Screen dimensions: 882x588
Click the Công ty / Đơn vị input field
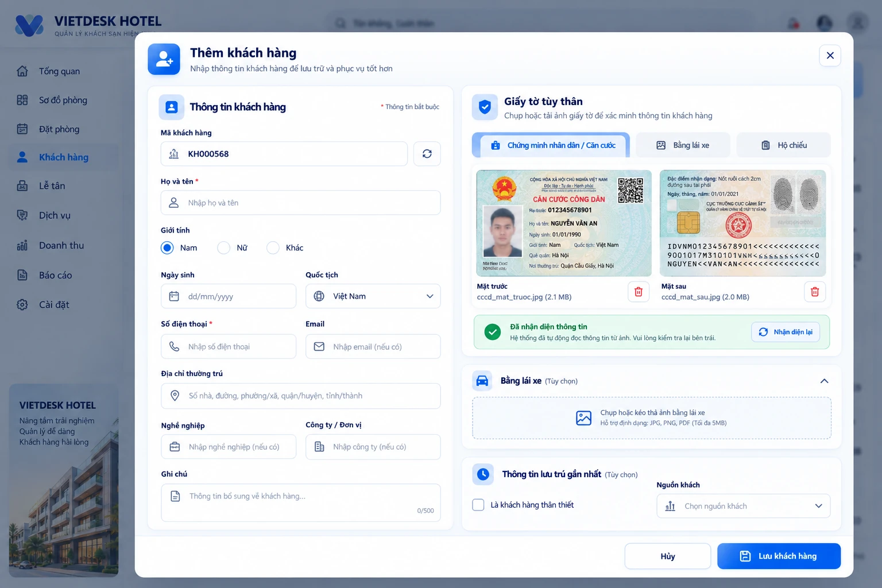tap(373, 447)
